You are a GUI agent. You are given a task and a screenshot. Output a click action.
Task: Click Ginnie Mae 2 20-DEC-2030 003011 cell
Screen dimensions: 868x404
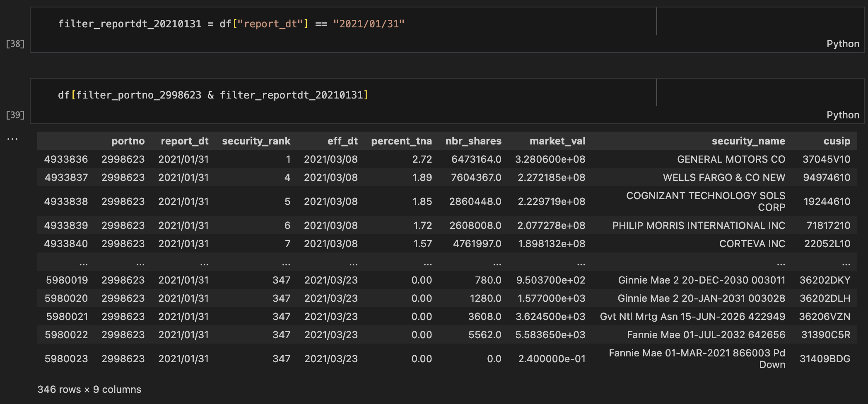click(702, 280)
